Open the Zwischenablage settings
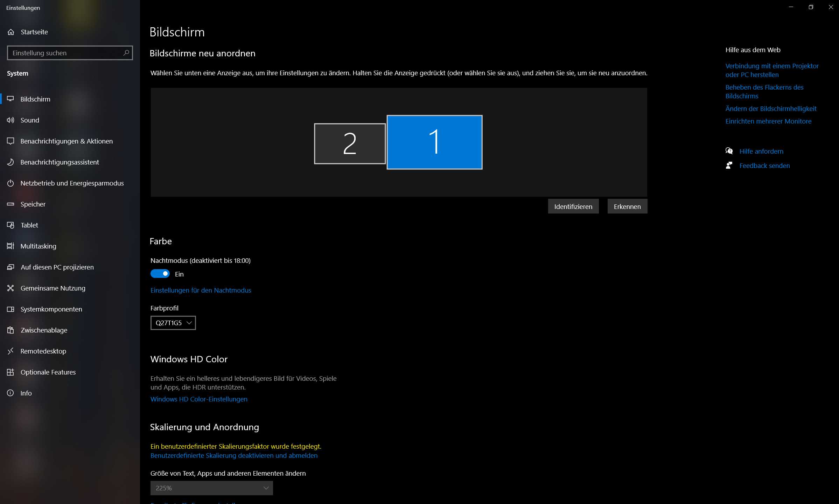This screenshot has width=839, height=504. click(44, 330)
